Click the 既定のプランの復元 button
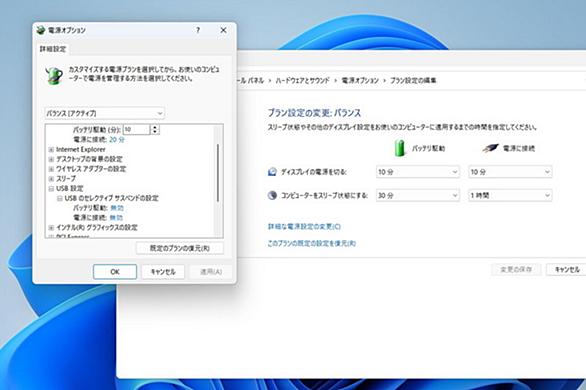The height and width of the screenshot is (390, 586). coord(180,248)
